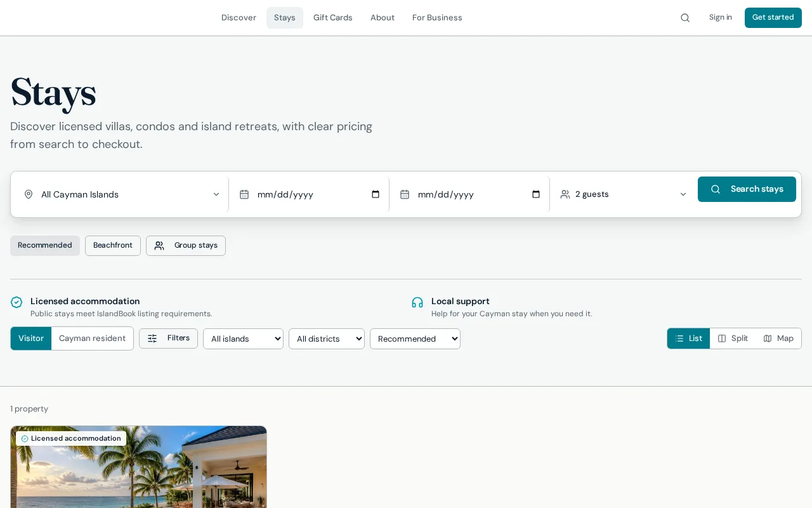Click the Map view icon

(768, 338)
